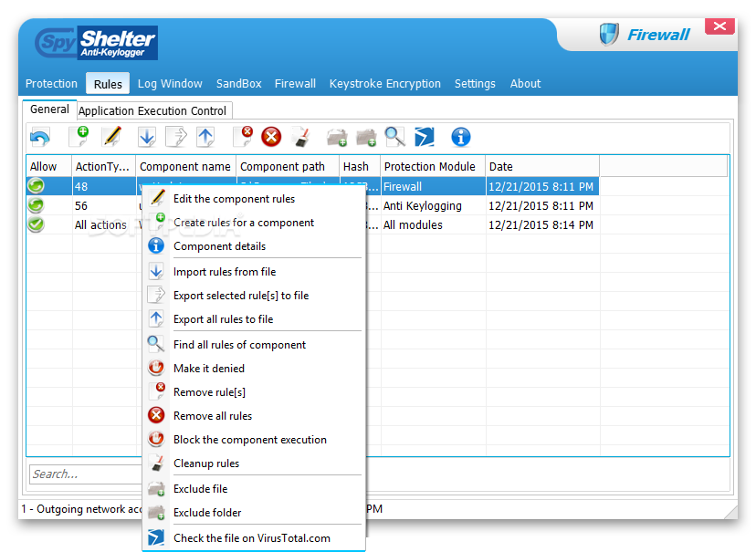Select Check the file on VirusTotal.com
This screenshot has width=756, height=552.
coord(254,537)
